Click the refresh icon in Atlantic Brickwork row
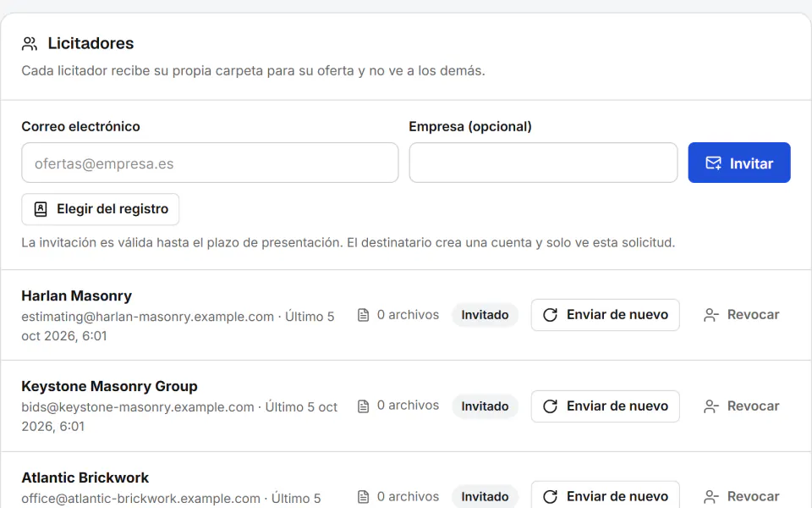The image size is (812, 508). coord(550,497)
